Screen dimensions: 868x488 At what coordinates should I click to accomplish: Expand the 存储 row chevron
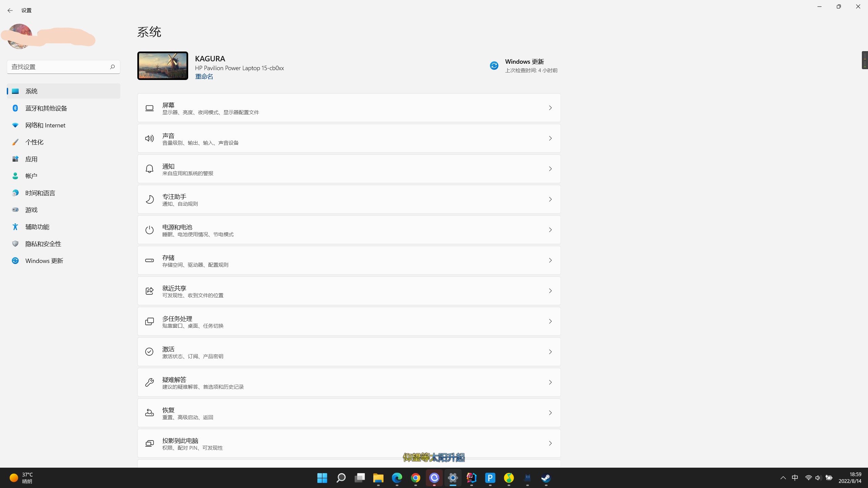coord(550,260)
